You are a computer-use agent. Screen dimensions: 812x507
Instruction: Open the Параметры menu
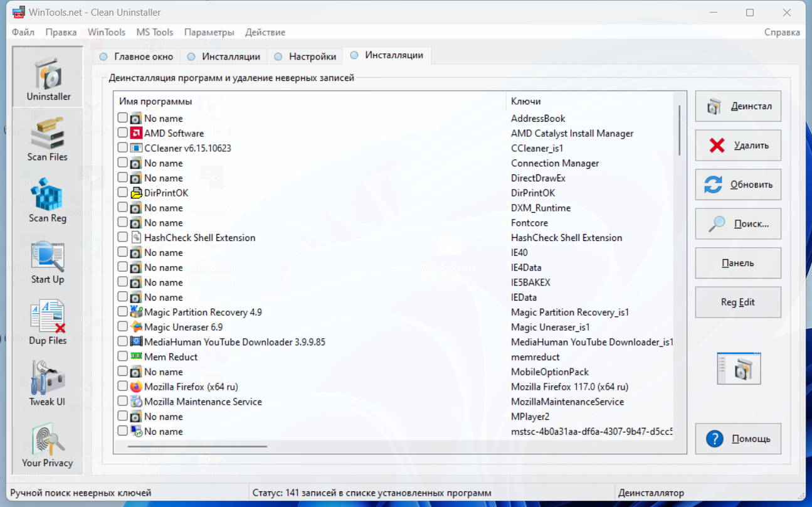(209, 32)
